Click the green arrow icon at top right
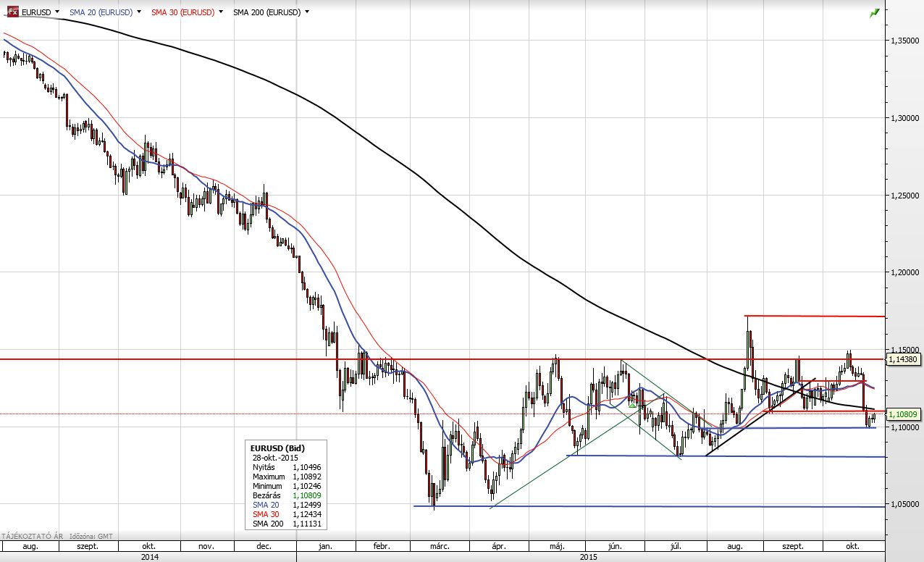This screenshot has width=924, height=562. pos(875,12)
